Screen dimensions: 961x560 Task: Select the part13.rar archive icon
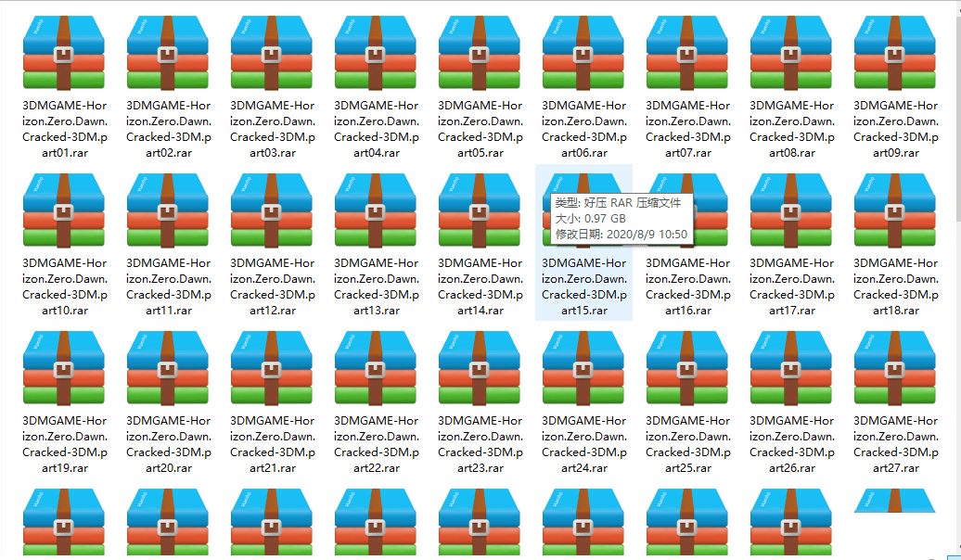[375, 210]
